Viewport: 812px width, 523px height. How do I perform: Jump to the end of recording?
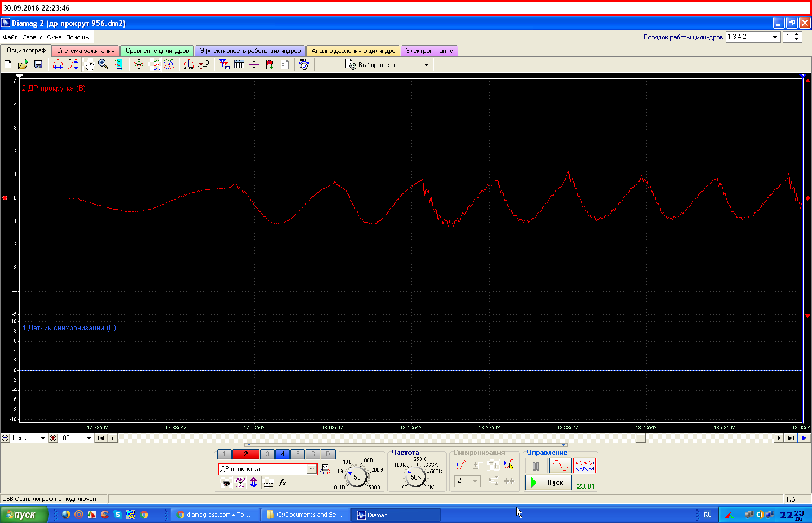791,438
